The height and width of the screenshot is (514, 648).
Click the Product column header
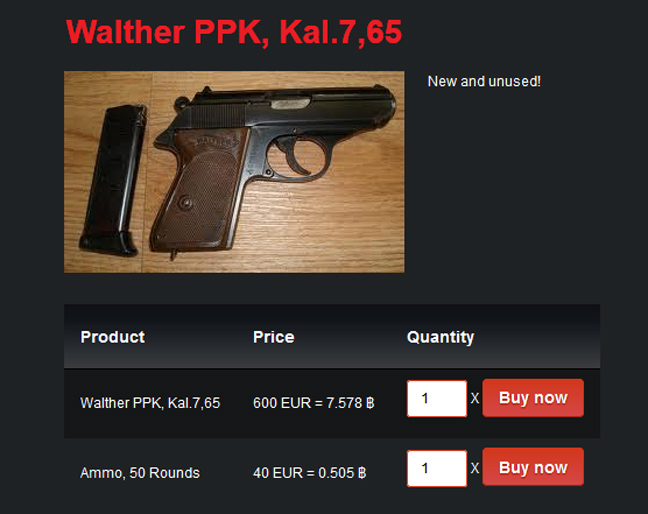pyautogui.click(x=112, y=337)
